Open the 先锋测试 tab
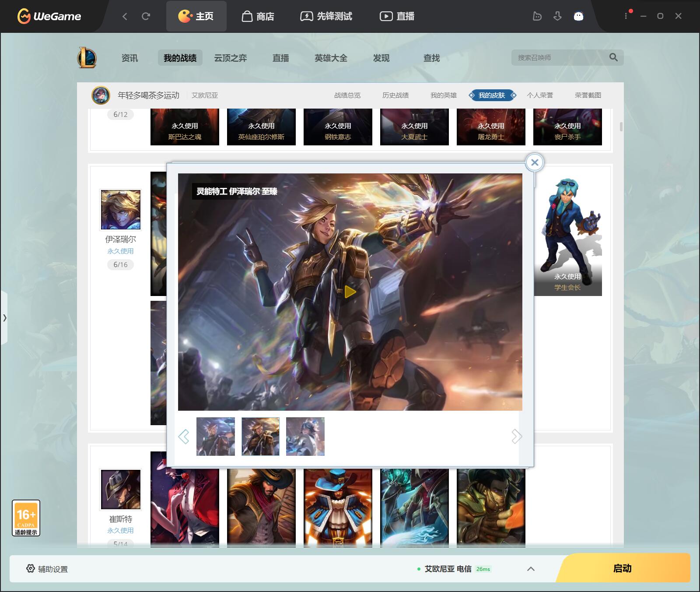 coord(326,16)
